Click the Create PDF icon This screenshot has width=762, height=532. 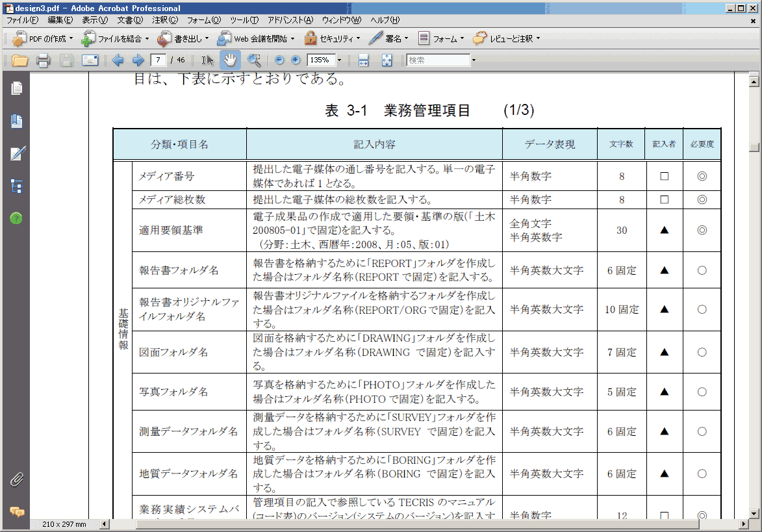click(19, 38)
